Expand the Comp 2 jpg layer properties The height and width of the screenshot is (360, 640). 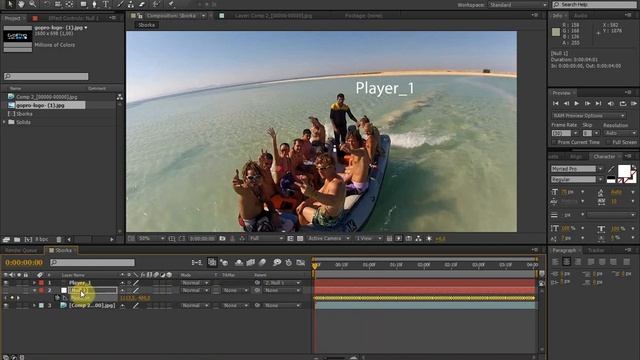34,305
